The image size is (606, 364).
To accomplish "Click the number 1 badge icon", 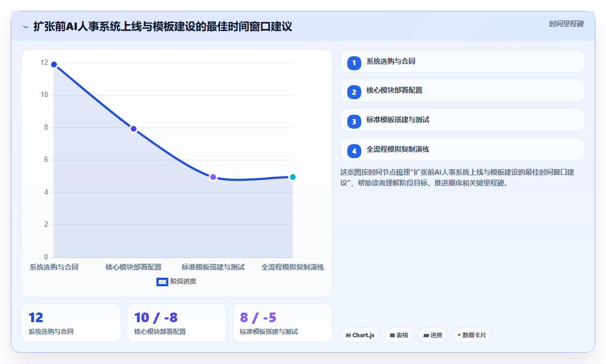I will 354,63.
